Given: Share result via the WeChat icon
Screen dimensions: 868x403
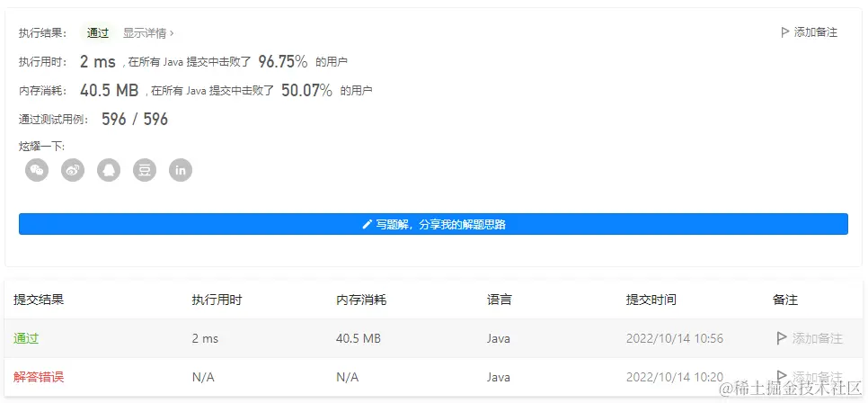Looking at the screenshot, I should click(x=37, y=170).
